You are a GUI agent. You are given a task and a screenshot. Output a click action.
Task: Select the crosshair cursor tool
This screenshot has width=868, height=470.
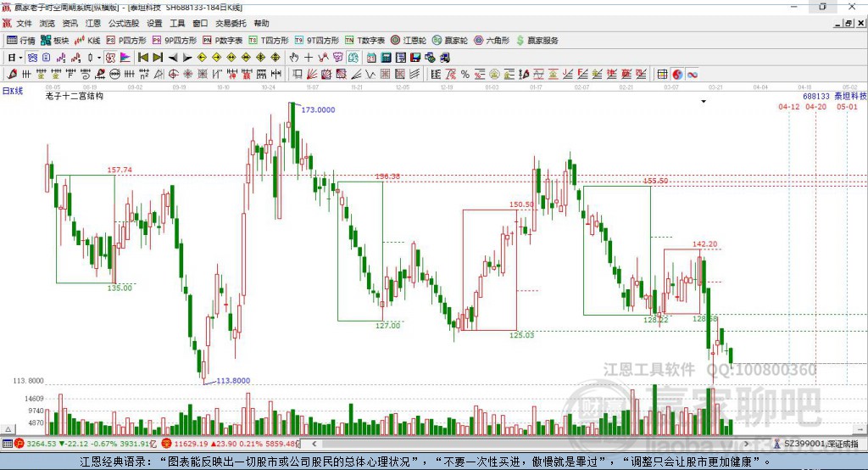309,57
